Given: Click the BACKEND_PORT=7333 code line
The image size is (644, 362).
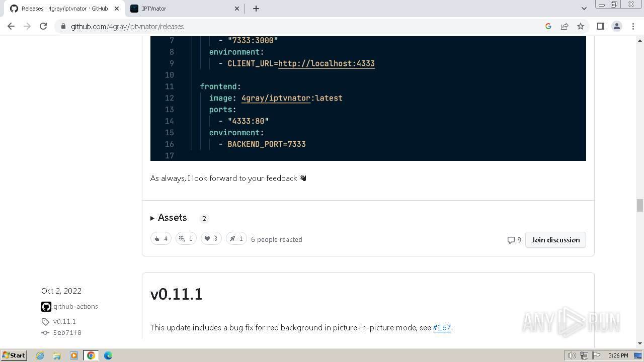Looking at the screenshot, I should click(267, 144).
